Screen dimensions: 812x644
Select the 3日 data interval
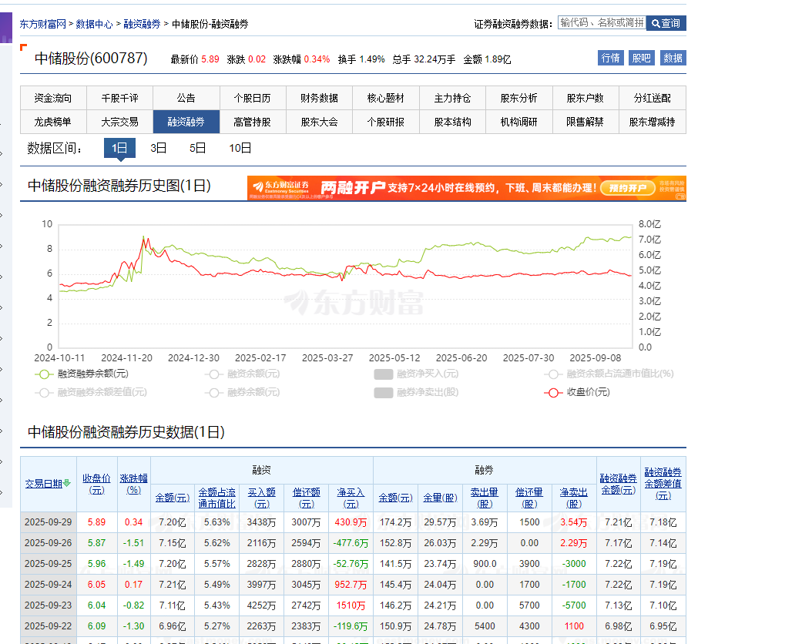159,148
